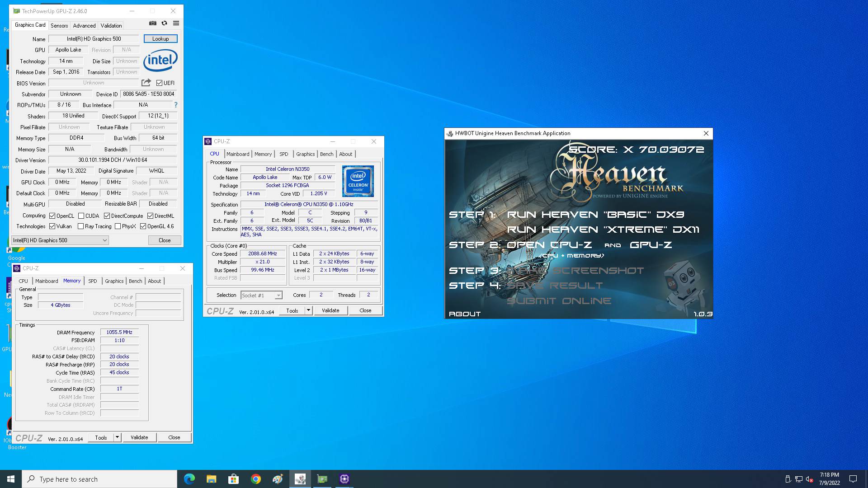868x488 pixels.
Task: Click Validate in CPU-Z CPU window
Action: click(330, 310)
